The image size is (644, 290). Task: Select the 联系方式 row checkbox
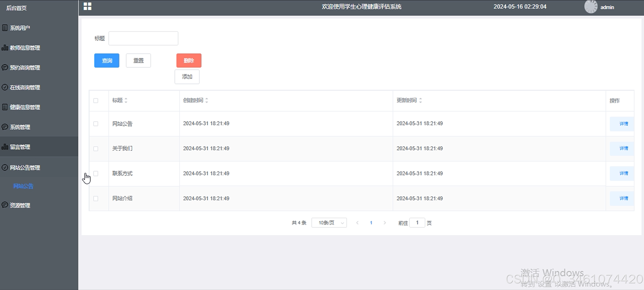pyautogui.click(x=96, y=174)
